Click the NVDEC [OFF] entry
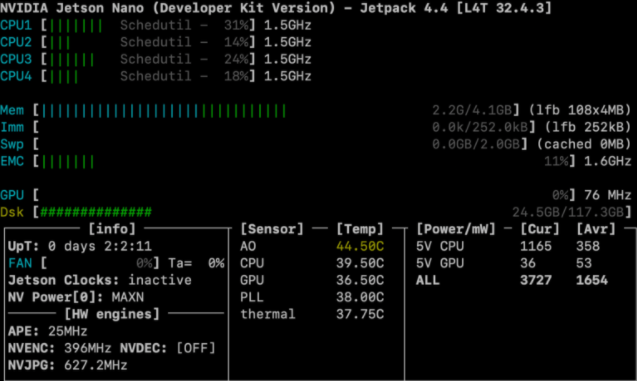 [167, 349]
